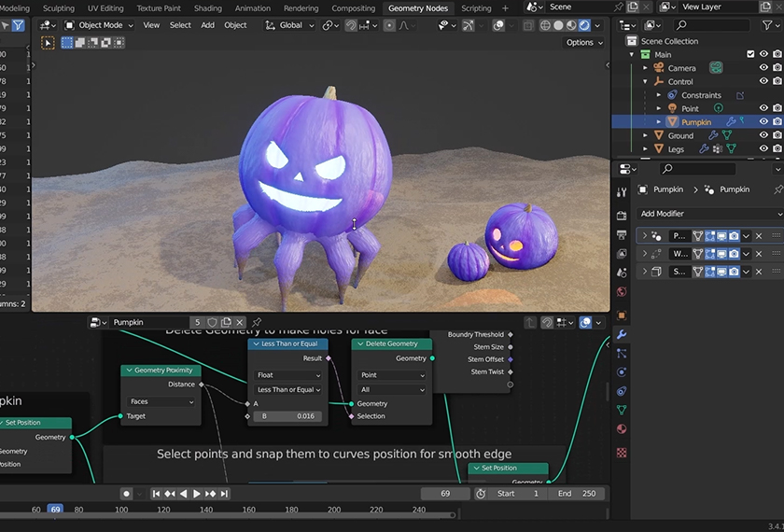
Task: Open the Modifier properties wrench tab
Action: click(622, 334)
